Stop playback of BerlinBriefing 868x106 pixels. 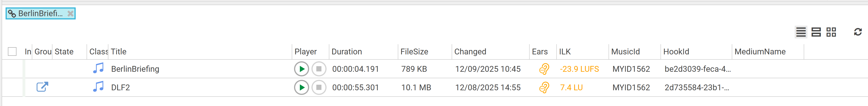point(318,69)
